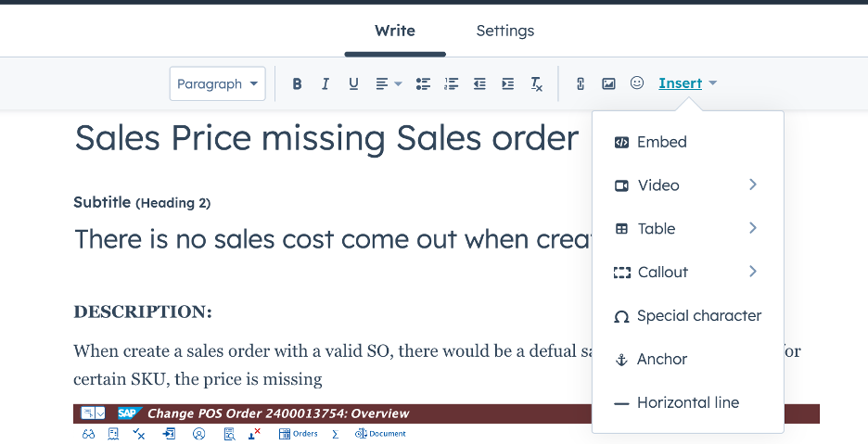868x445 pixels.
Task: Click the insert image icon
Action: click(608, 83)
